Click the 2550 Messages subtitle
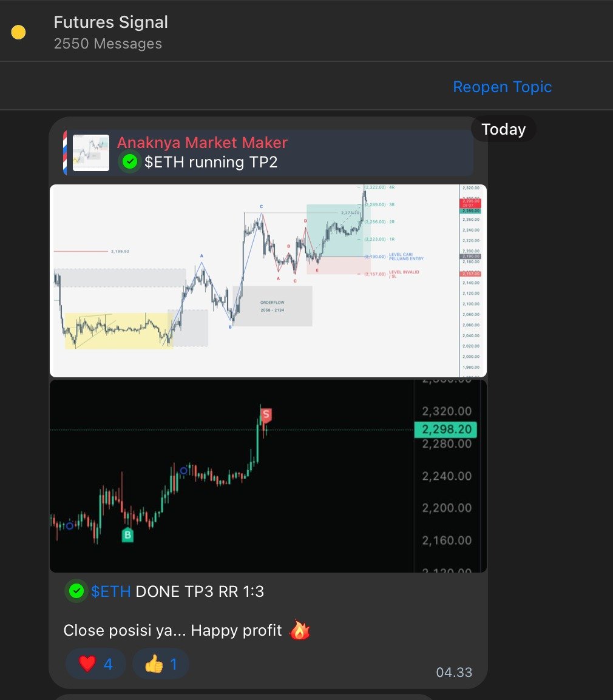This screenshot has height=700, width=613. click(107, 44)
